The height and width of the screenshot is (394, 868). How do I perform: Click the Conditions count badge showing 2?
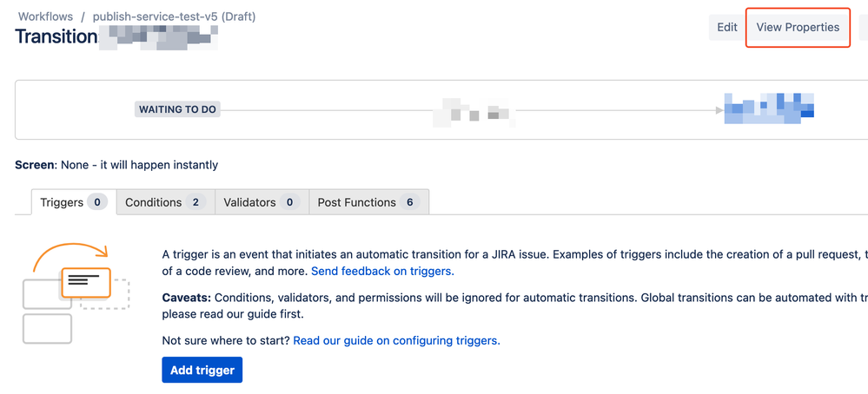[195, 202]
